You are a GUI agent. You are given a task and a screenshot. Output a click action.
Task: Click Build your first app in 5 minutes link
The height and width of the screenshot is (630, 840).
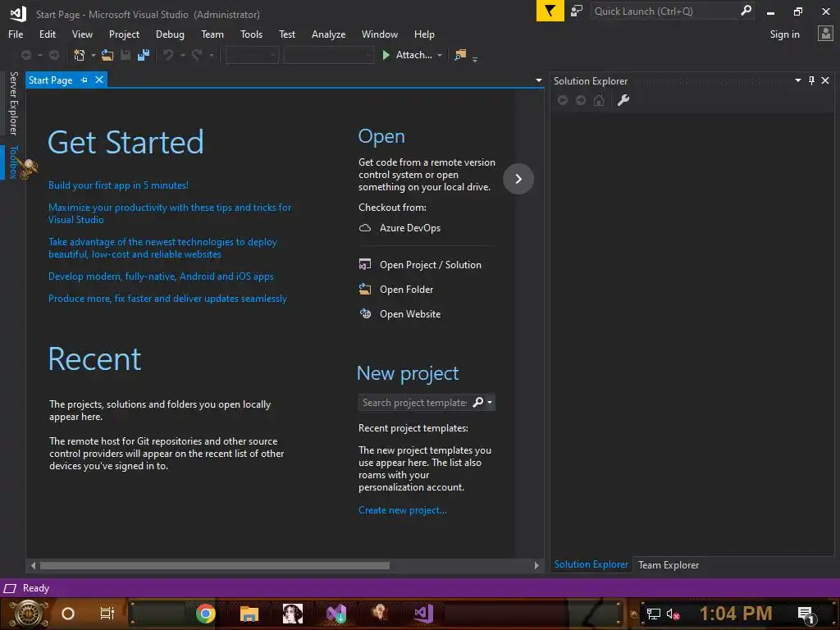pyautogui.click(x=118, y=185)
